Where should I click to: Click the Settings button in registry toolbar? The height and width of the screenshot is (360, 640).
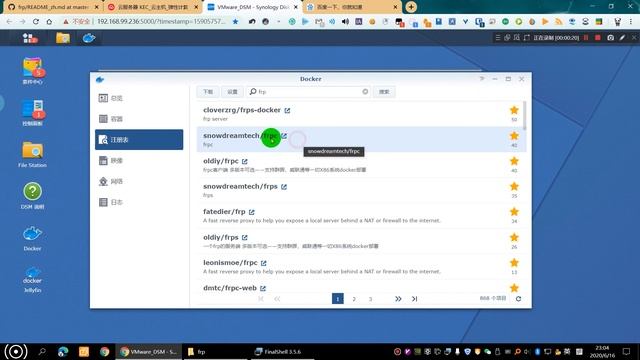coord(232,92)
